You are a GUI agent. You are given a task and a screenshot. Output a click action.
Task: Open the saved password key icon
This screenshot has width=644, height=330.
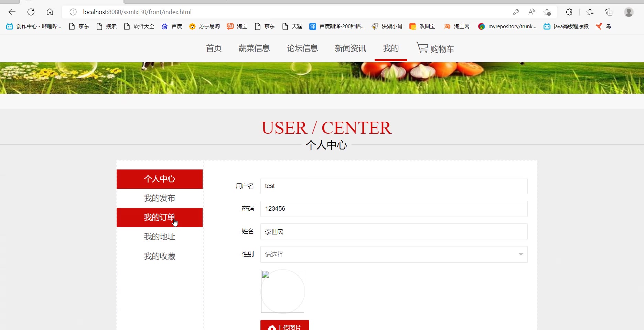(516, 12)
